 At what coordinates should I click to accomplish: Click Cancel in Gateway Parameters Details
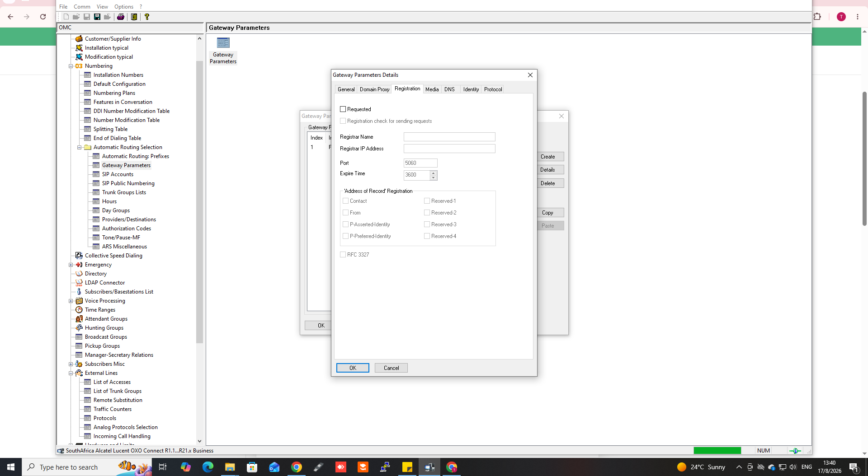[x=391, y=368]
